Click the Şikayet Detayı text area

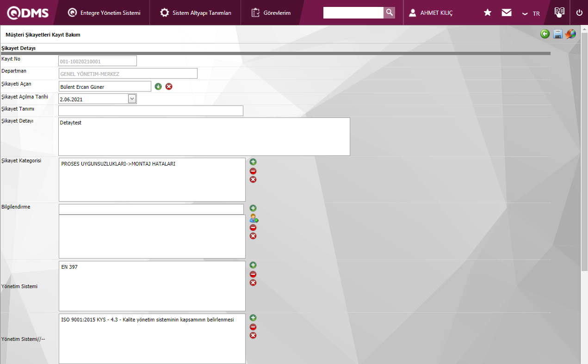click(x=204, y=136)
